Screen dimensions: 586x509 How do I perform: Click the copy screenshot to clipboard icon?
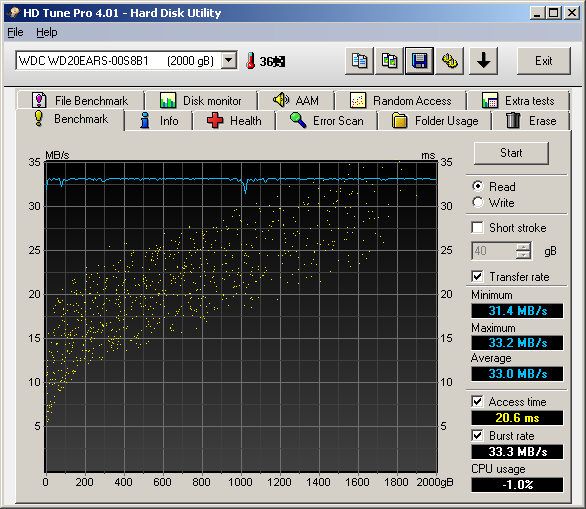point(389,61)
